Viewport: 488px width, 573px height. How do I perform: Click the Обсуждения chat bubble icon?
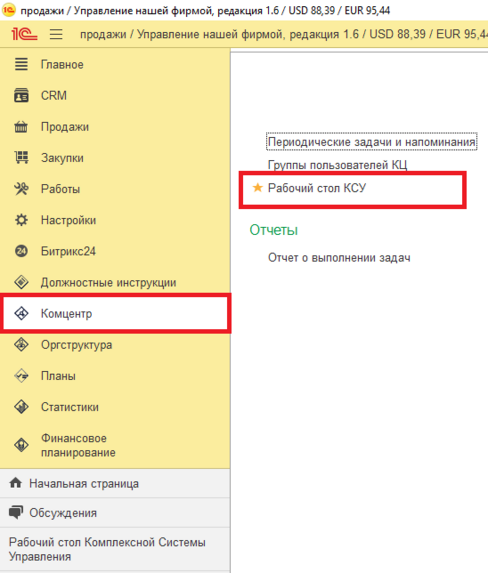pos(16,512)
